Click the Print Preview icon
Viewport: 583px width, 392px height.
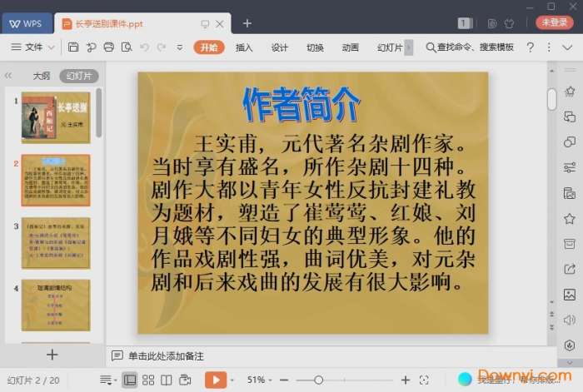tap(127, 47)
